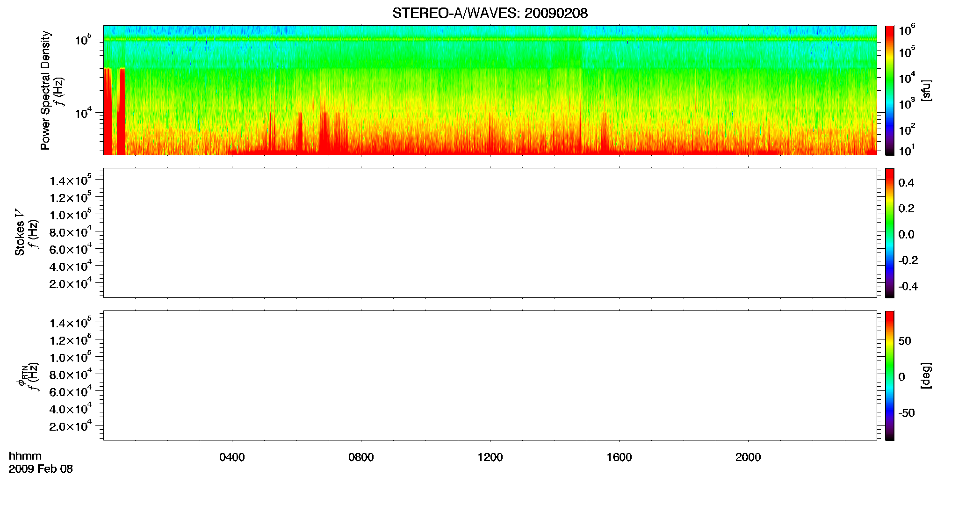Select "-50" on the deg colorbar

click(907, 413)
